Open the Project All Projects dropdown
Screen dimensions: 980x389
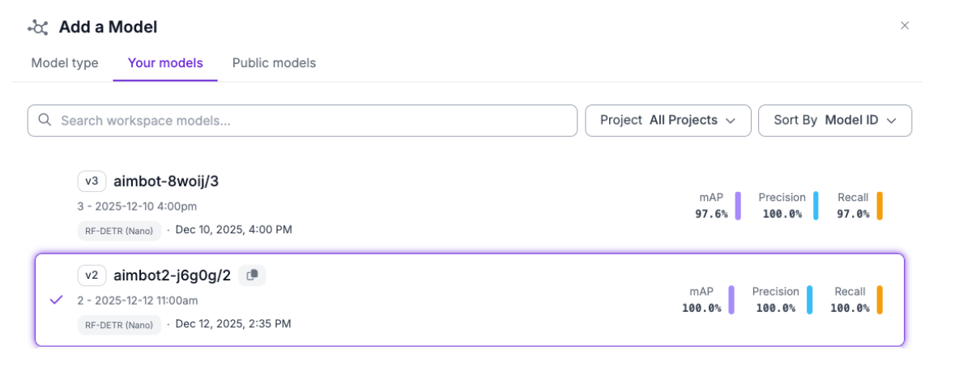coord(668,121)
